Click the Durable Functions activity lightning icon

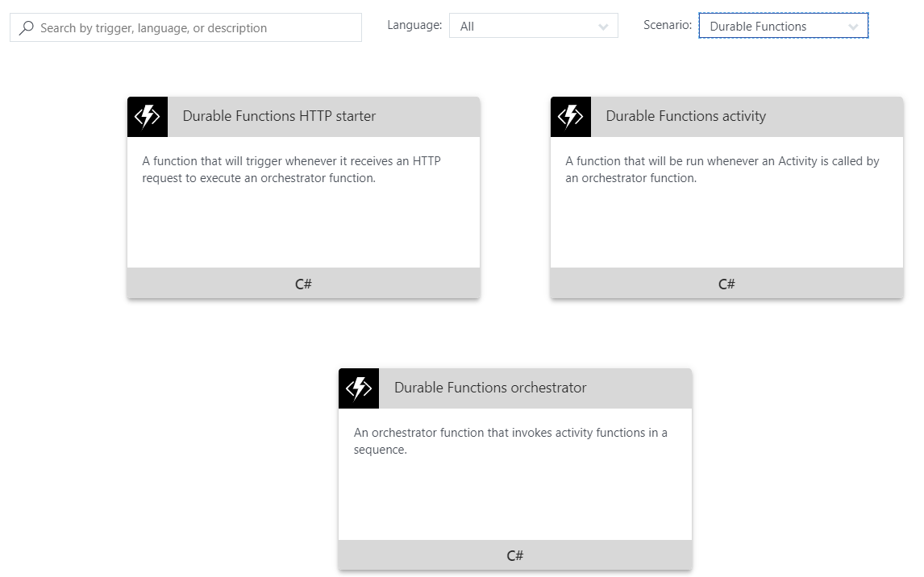click(571, 117)
